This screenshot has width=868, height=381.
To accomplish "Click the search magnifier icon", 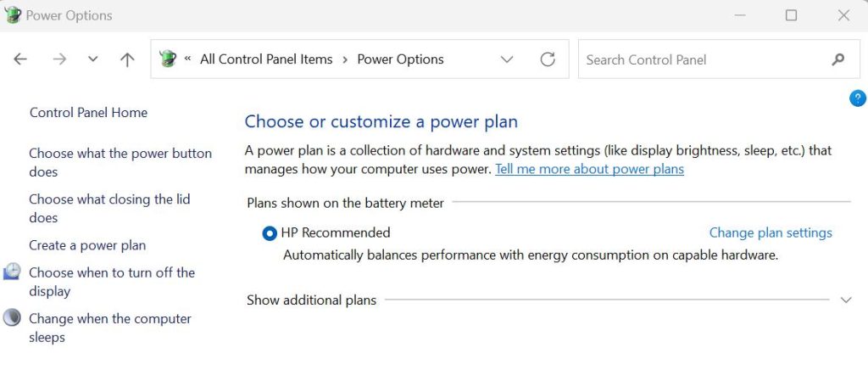I will tap(838, 59).
